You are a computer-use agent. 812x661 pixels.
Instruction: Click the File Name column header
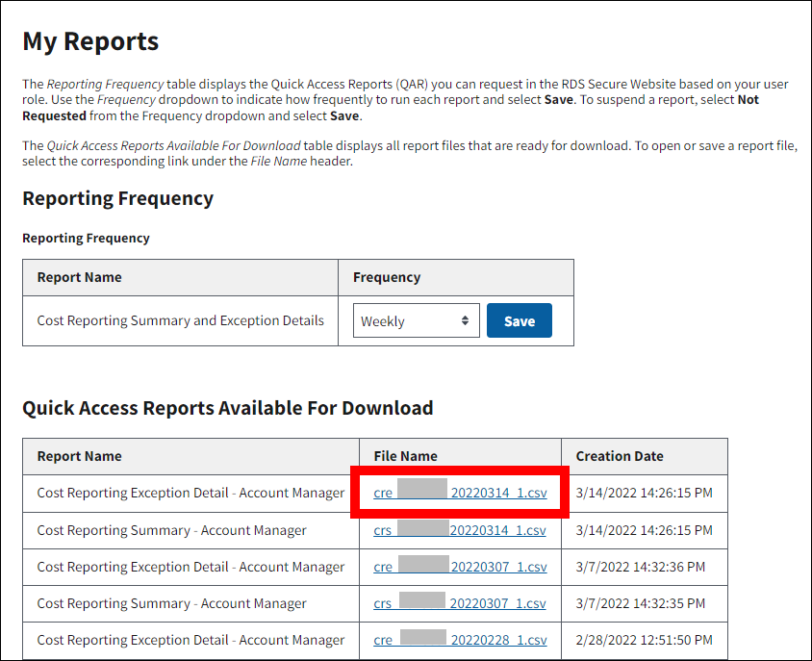(x=405, y=456)
